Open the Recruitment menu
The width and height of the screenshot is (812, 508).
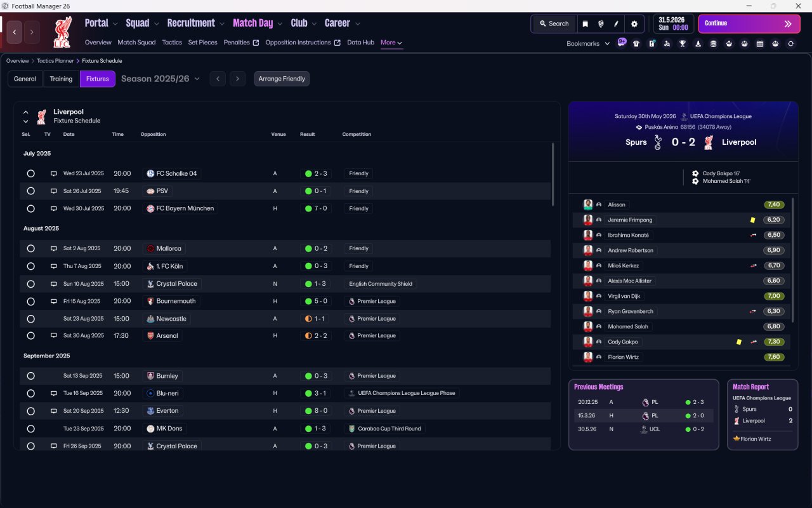tap(195, 23)
